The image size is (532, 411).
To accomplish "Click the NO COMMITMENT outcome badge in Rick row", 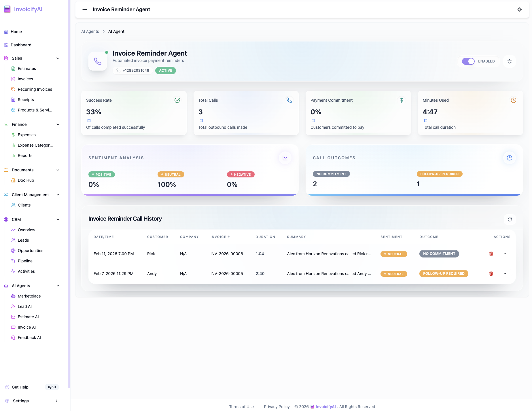I will click(439, 254).
